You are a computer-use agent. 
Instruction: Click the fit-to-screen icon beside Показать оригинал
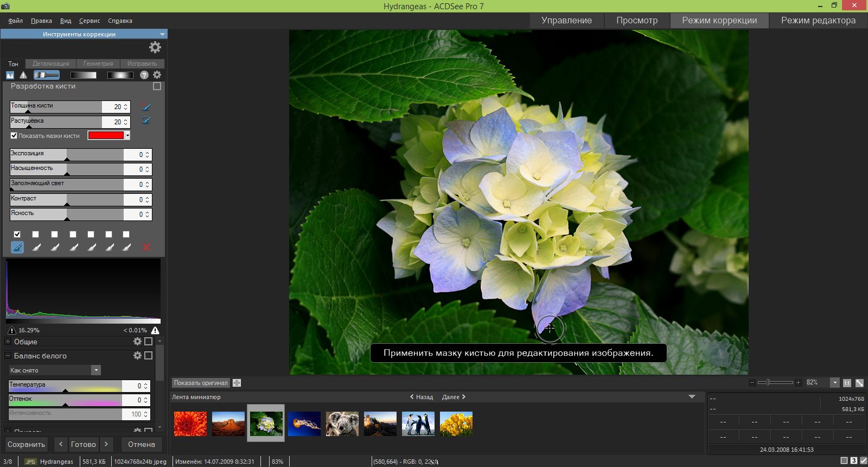pos(237,383)
